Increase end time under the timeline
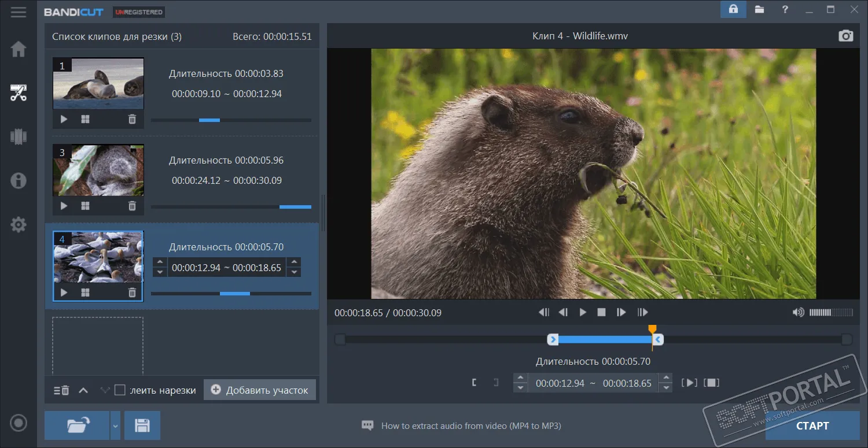Viewport: 868px width, 448px height. (666, 378)
